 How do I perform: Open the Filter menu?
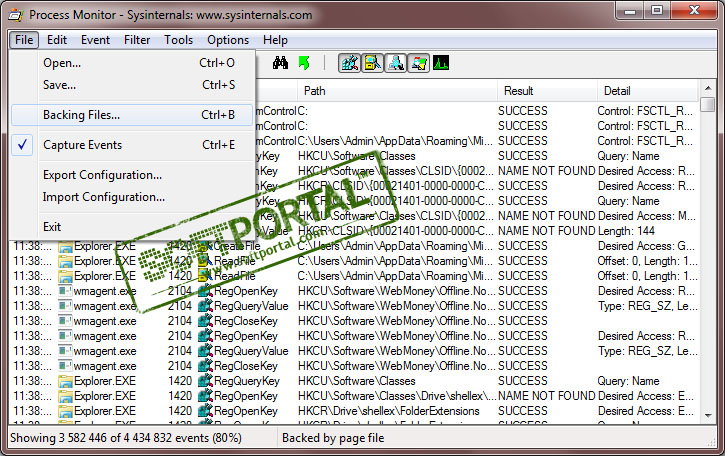137,40
